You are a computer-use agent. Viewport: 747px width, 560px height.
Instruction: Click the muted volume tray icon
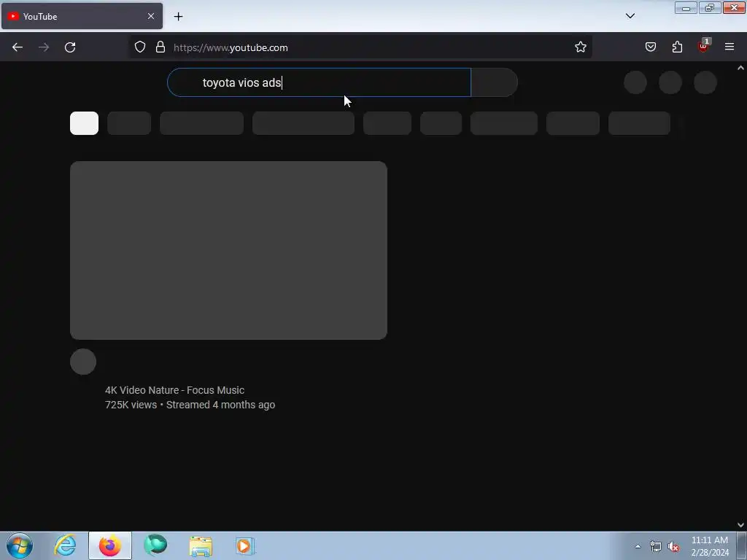673,547
